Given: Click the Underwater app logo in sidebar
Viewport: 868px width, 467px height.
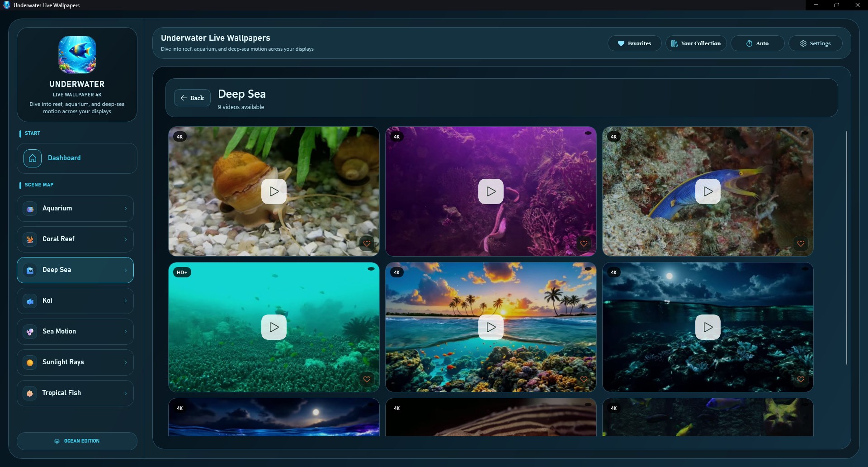Looking at the screenshot, I should pos(77,55).
